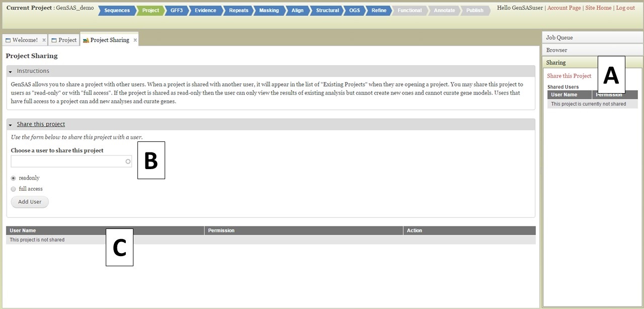The image size is (644, 309).
Task: Select the full access permission option
Action: coord(13,189)
